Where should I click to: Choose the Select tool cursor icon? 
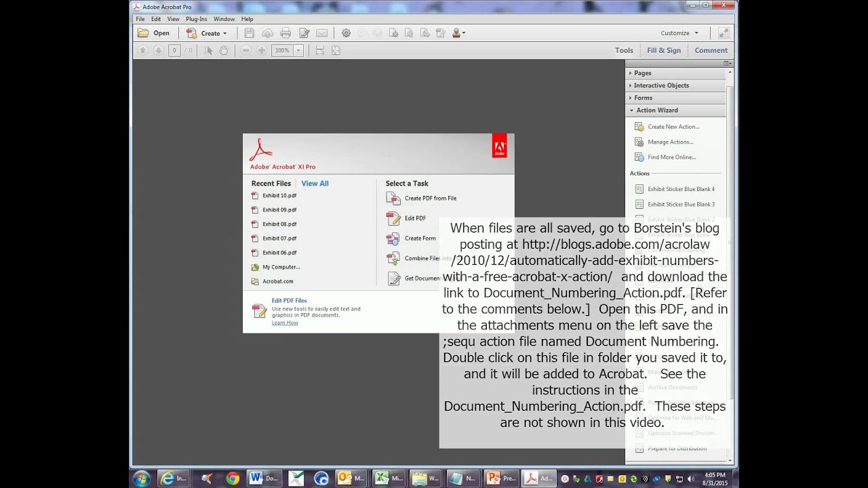click(209, 51)
